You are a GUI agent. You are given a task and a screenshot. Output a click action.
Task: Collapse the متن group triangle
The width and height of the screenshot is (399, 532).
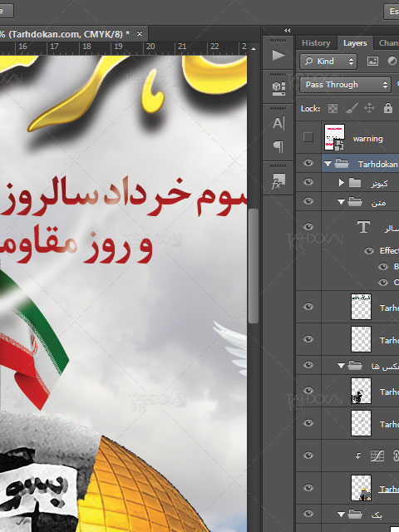pyautogui.click(x=341, y=202)
